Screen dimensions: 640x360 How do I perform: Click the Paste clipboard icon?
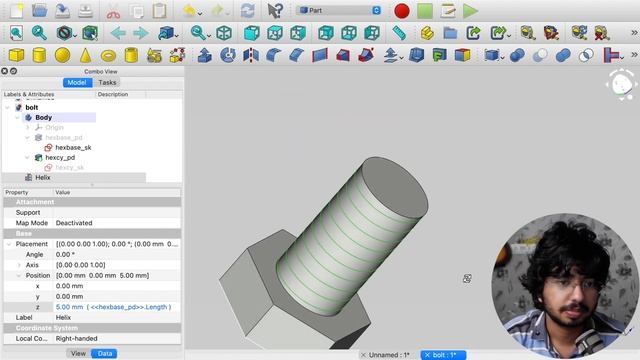point(159,11)
